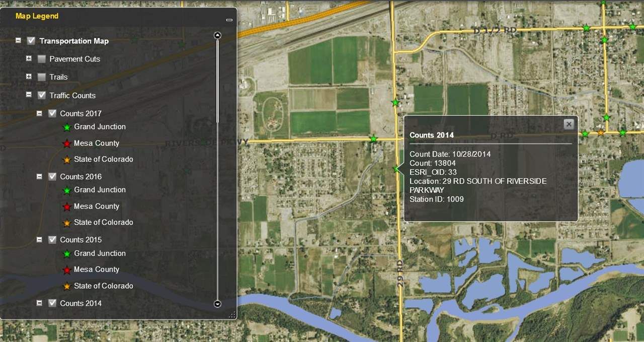This screenshot has height=342, width=644.
Task: Click Mesa County red star under Counts 2017
Action: [x=66, y=144]
